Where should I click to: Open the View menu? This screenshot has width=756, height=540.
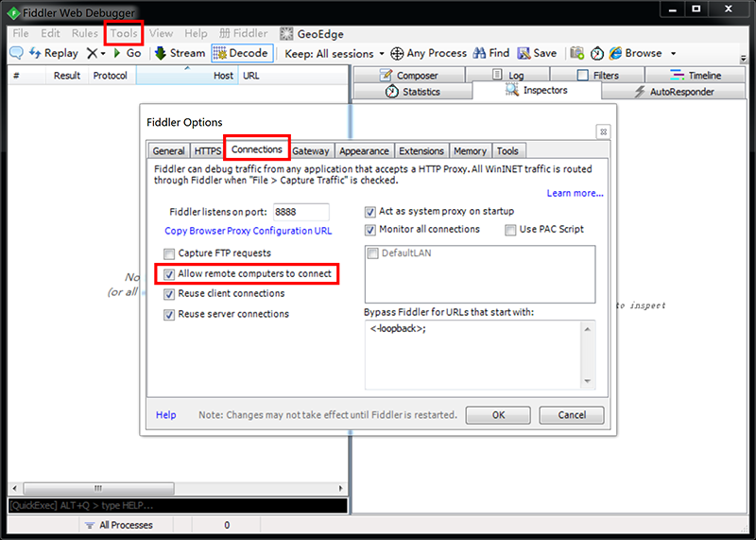click(161, 33)
